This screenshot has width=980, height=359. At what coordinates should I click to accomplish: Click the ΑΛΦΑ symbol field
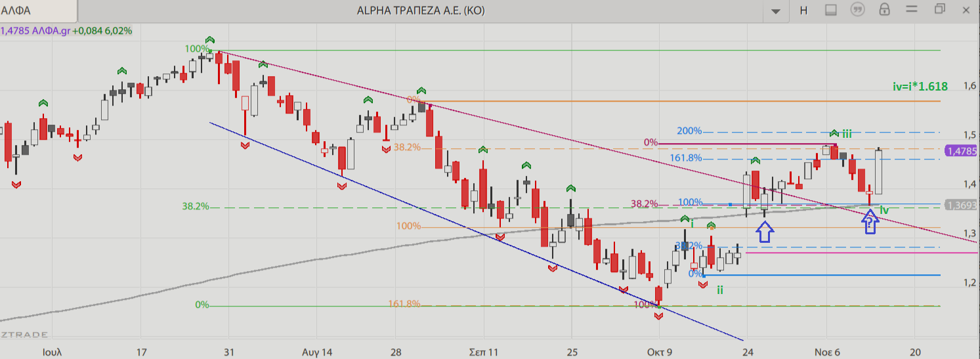38,11
